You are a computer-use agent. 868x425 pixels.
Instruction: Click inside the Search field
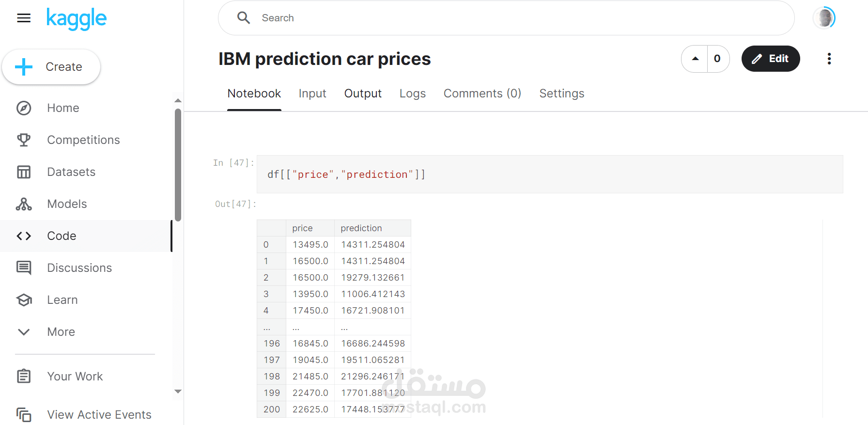click(x=436, y=18)
